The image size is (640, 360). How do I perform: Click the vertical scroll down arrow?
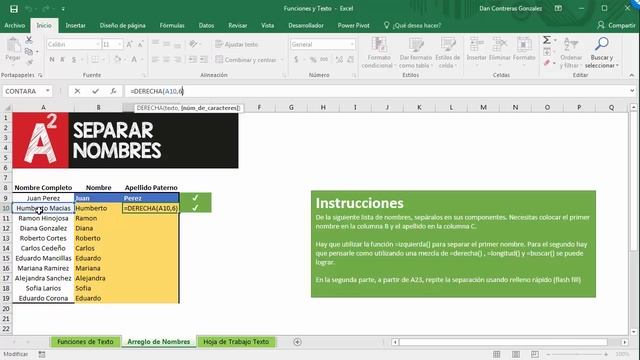click(x=633, y=332)
